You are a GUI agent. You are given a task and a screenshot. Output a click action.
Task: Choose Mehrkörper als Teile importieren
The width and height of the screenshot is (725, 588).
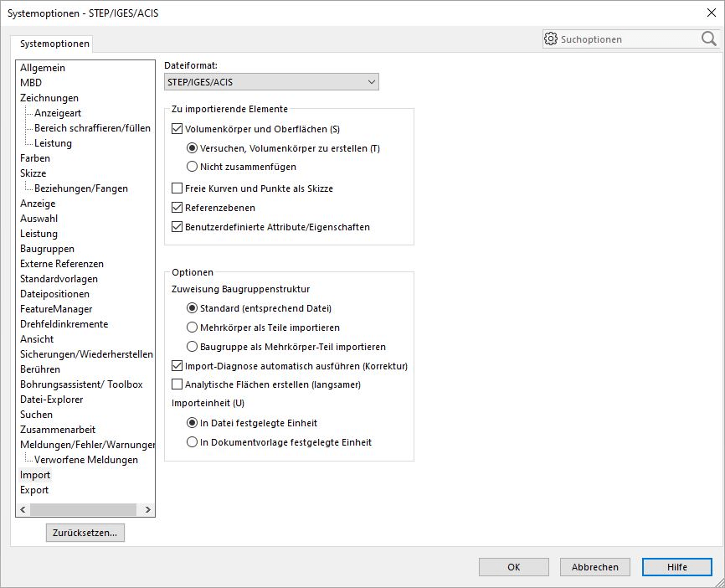(191, 328)
